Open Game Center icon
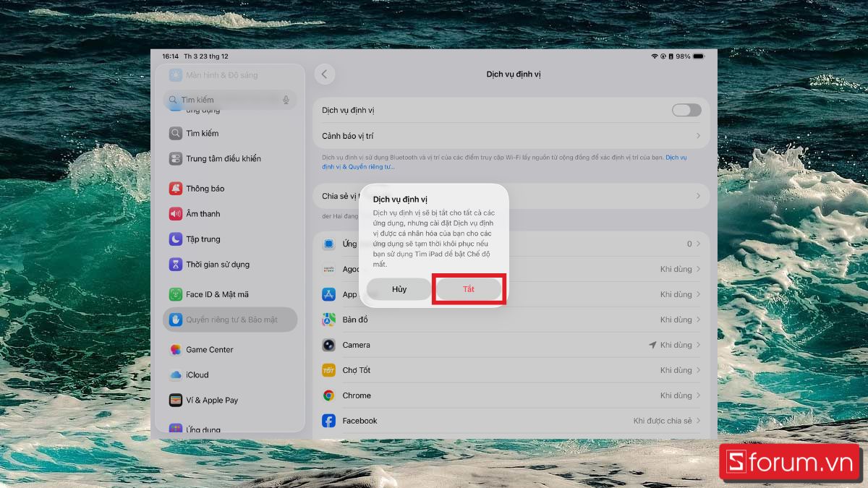Image resolution: width=868 pixels, height=488 pixels. click(176, 350)
